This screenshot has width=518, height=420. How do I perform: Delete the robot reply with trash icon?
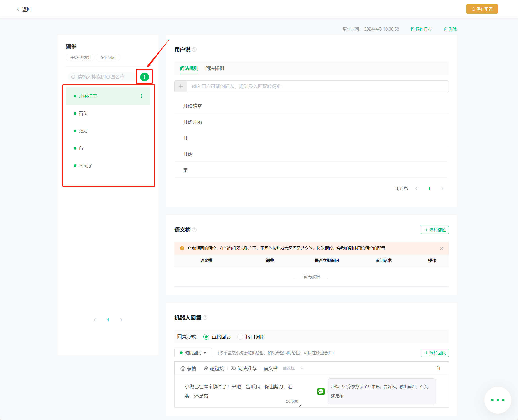438,368
